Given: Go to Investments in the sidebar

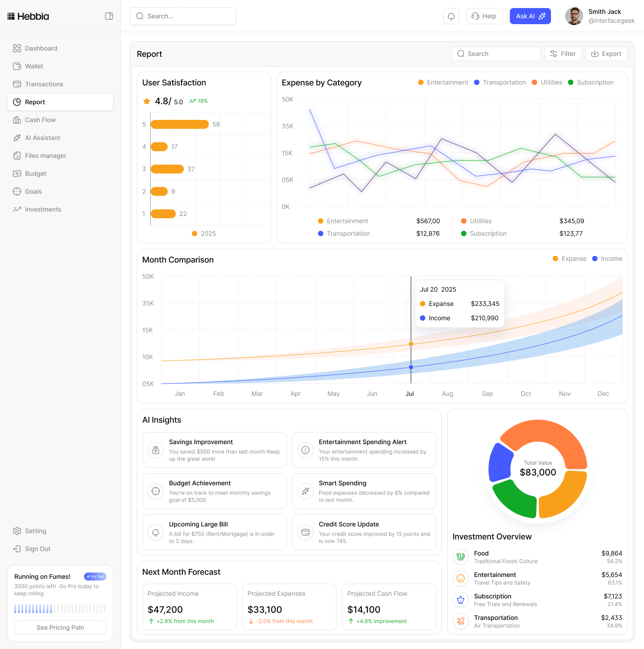Looking at the screenshot, I should [x=43, y=209].
